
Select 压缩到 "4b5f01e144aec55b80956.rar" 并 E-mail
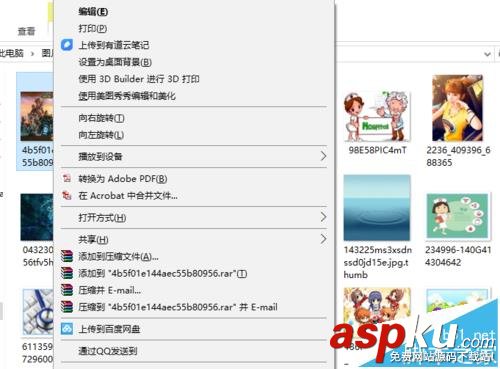[x=178, y=307]
